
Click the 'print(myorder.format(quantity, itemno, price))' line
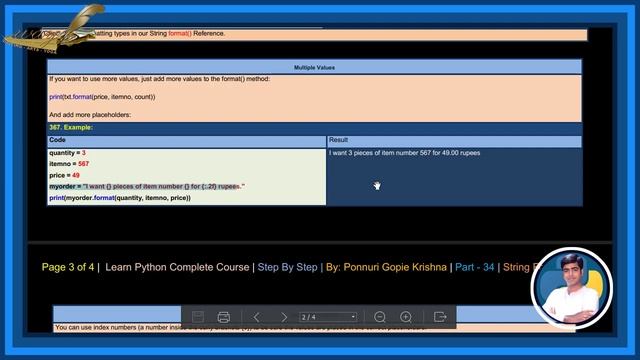click(120, 198)
